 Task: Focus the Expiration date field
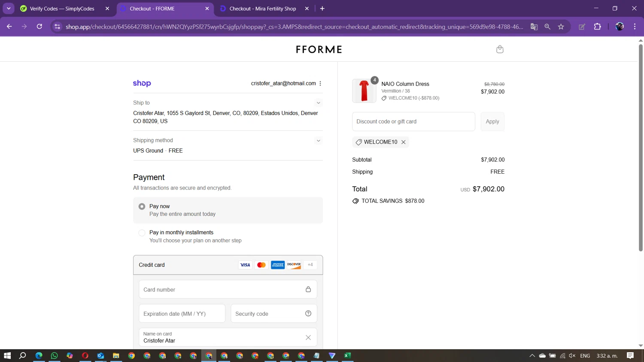point(182,314)
